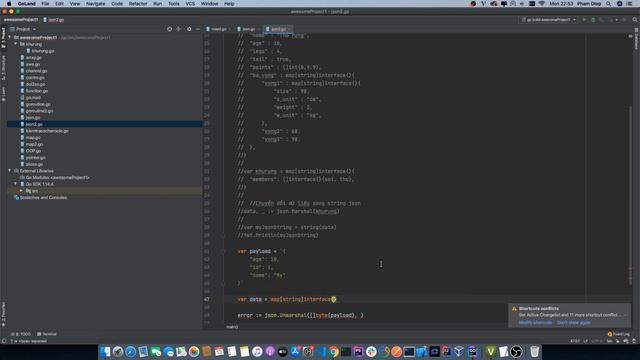Click Modify shortcuts link in notification
The width and height of the screenshot is (640, 360).
click(535, 322)
